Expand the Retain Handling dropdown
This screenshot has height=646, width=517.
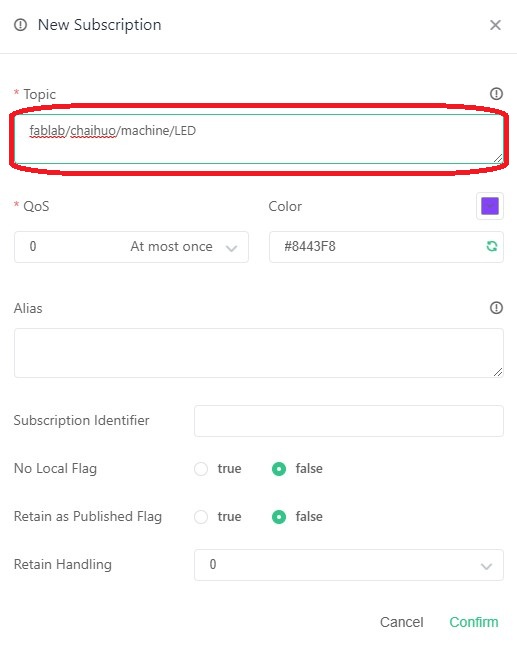pyautogui.click(x=349, y=565)
